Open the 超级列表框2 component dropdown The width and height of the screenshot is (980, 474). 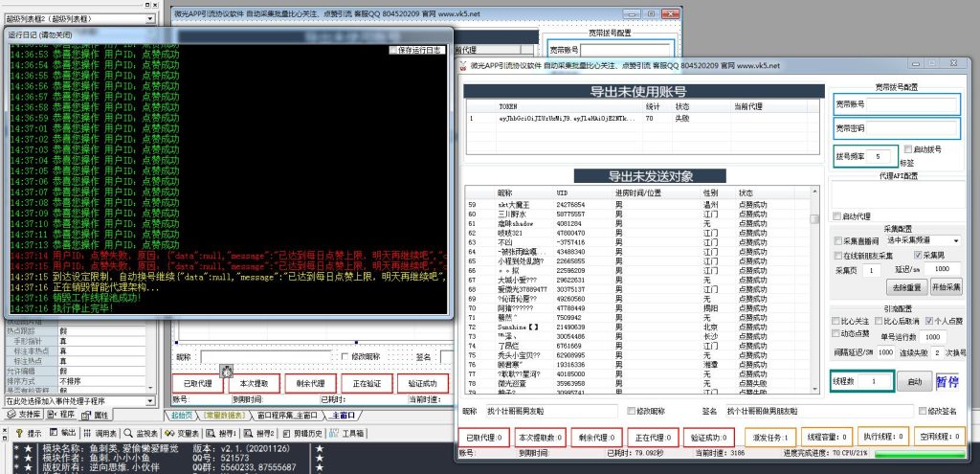coord(150,18)
